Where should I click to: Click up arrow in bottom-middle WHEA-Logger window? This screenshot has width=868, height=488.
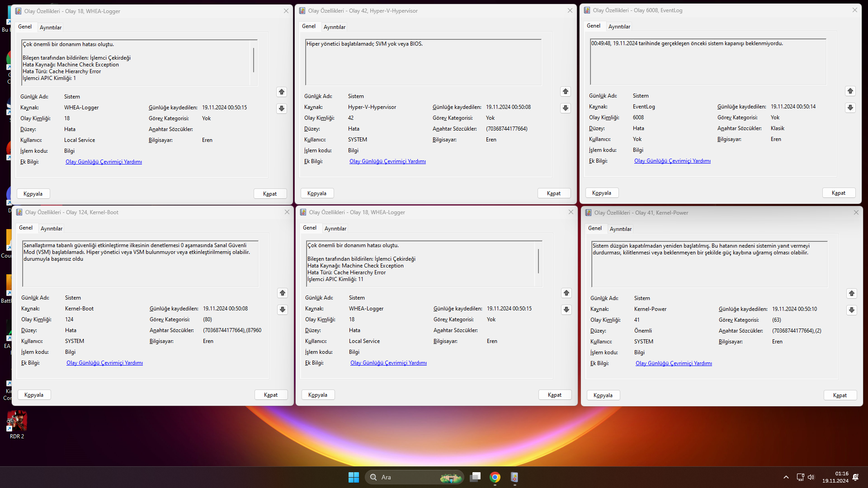pos(566,293)
